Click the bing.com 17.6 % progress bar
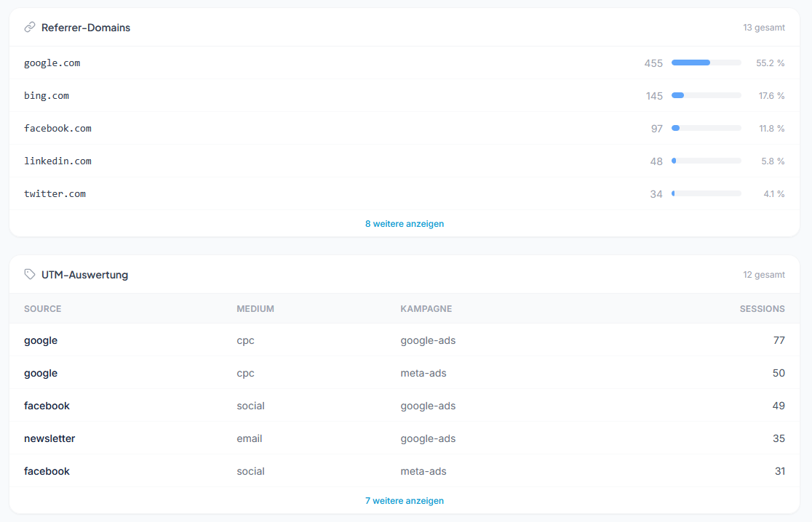This screenshot has width=812, height=522. click(x=706, y=96)
